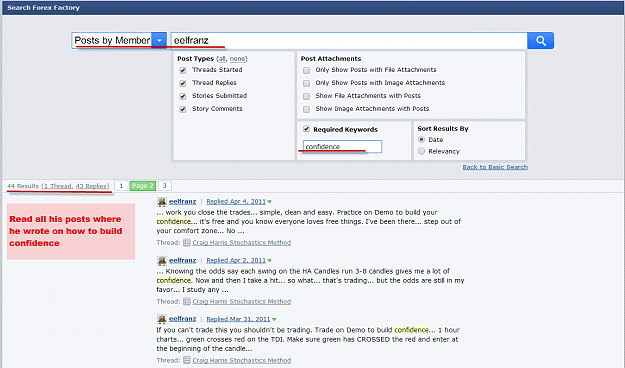Enable Only Show Posts with File Attachments
Image resolution: width=625 pixels, height=368 pixels.
[x=307, y=70]
